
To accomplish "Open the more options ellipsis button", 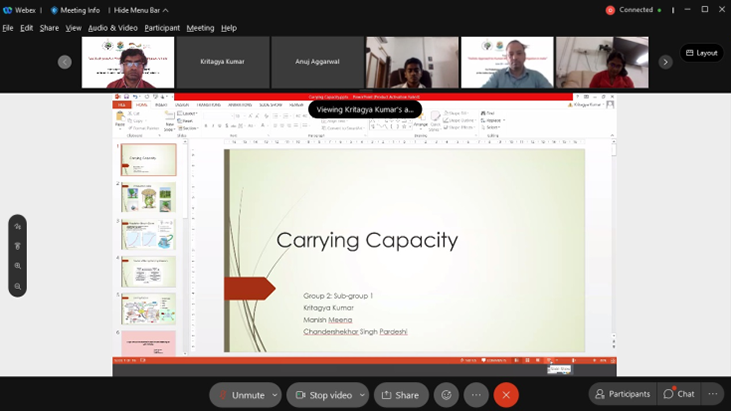I will tap(476, 395).
